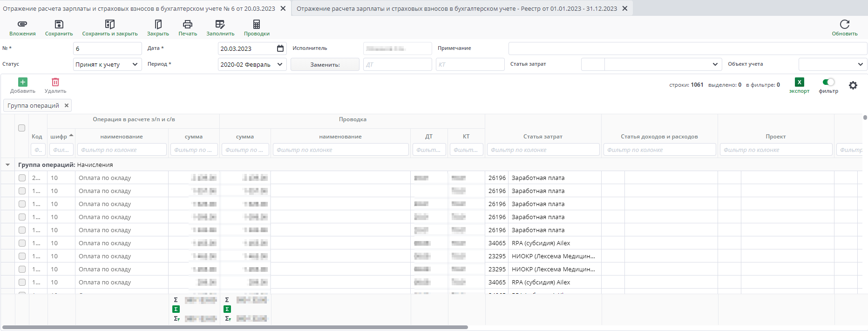Click the Заполнить fill icon

click(220, 24)
